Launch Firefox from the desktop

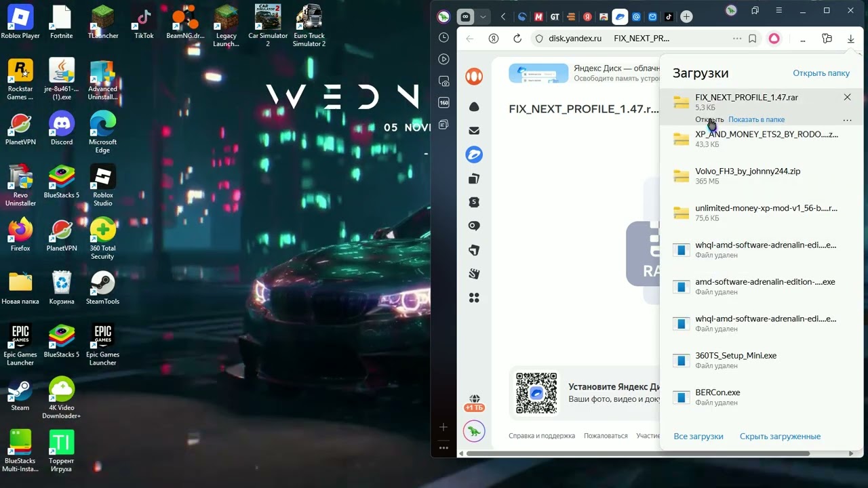click(x=20, y=235)
